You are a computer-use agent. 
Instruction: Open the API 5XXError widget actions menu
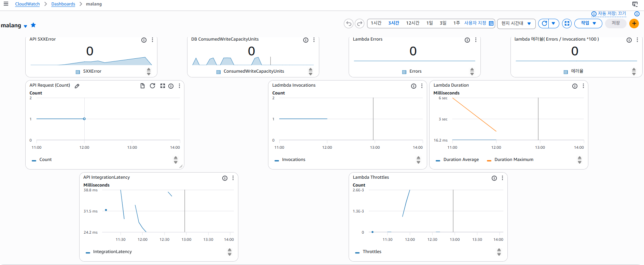pyautogui.click(x=152, y=40)
